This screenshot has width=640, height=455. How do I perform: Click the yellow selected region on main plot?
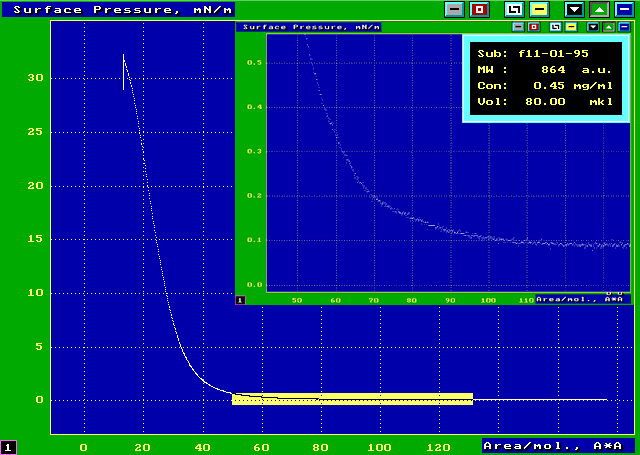coord(352,399)
